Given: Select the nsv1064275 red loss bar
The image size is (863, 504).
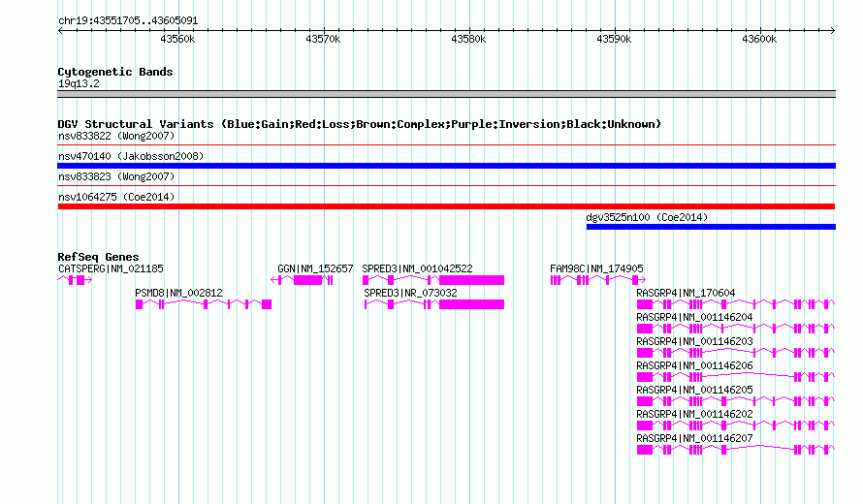Looking at the screenshot, I should point(446,206).
